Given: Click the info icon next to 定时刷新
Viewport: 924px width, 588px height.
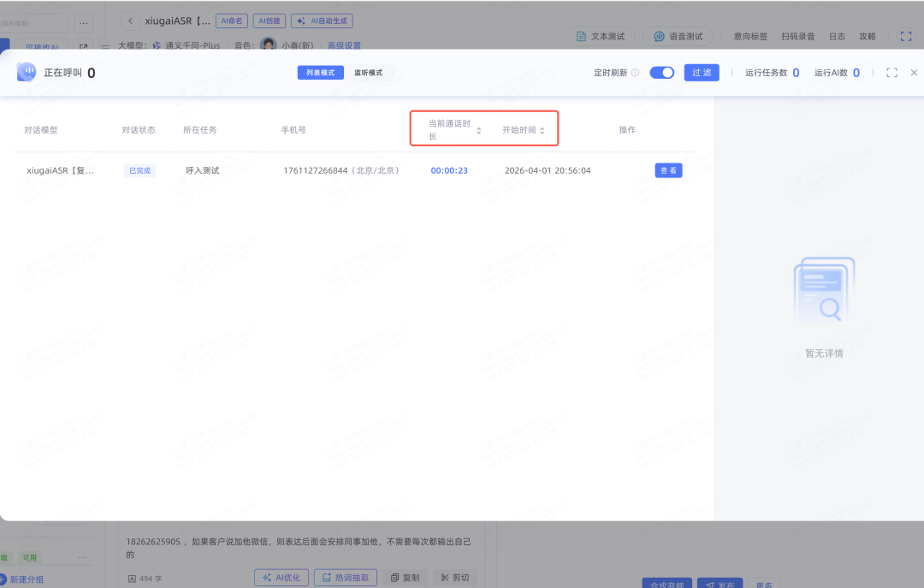Looking at the screenshot, I should (635, 73).
